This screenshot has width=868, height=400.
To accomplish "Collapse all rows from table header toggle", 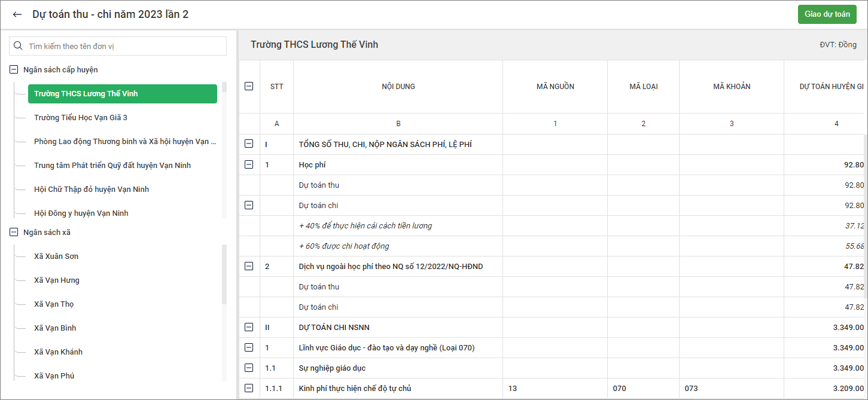I will 249,86.
